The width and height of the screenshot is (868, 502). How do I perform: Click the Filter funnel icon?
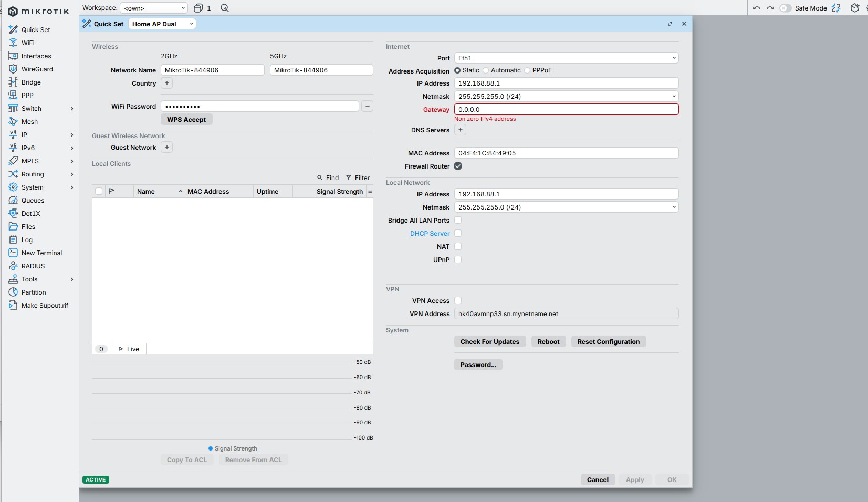click(349, 177)
